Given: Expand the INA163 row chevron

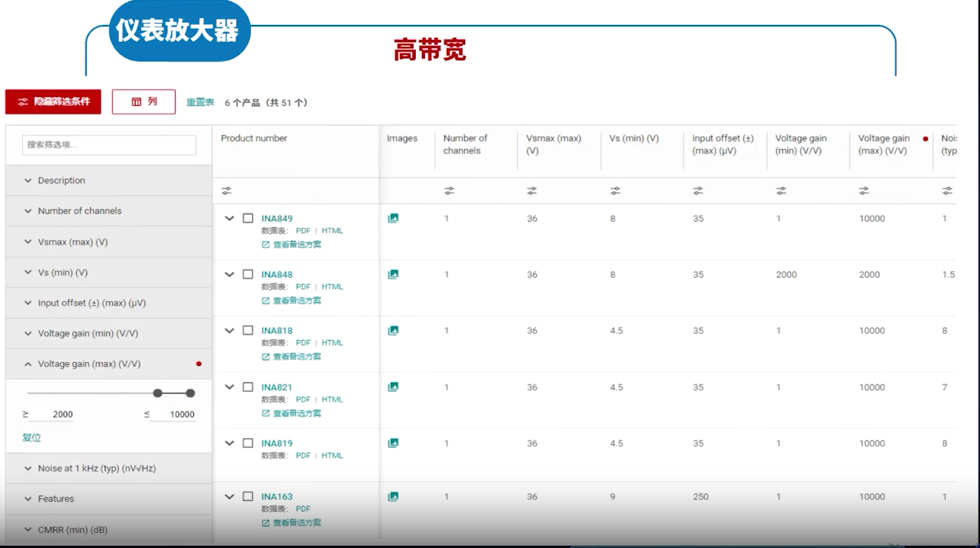Looking at the screenshot, I should click(229, 497).
